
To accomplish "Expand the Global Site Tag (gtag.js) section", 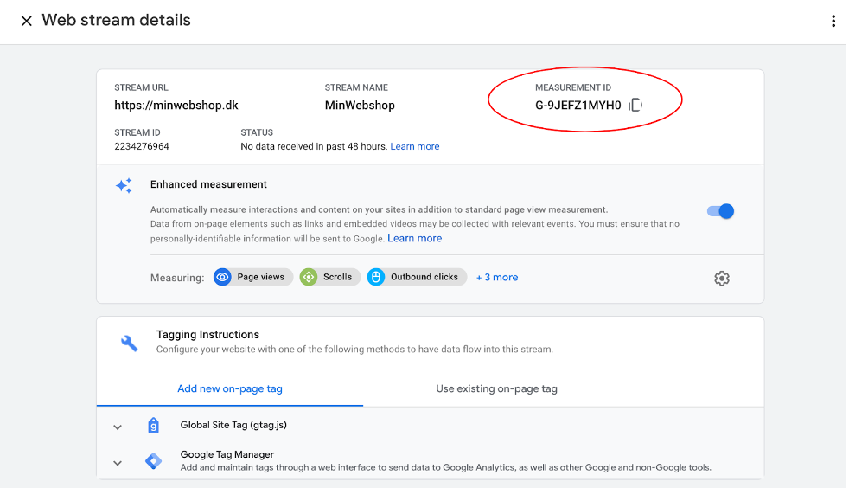I will (x=118, y=427).
